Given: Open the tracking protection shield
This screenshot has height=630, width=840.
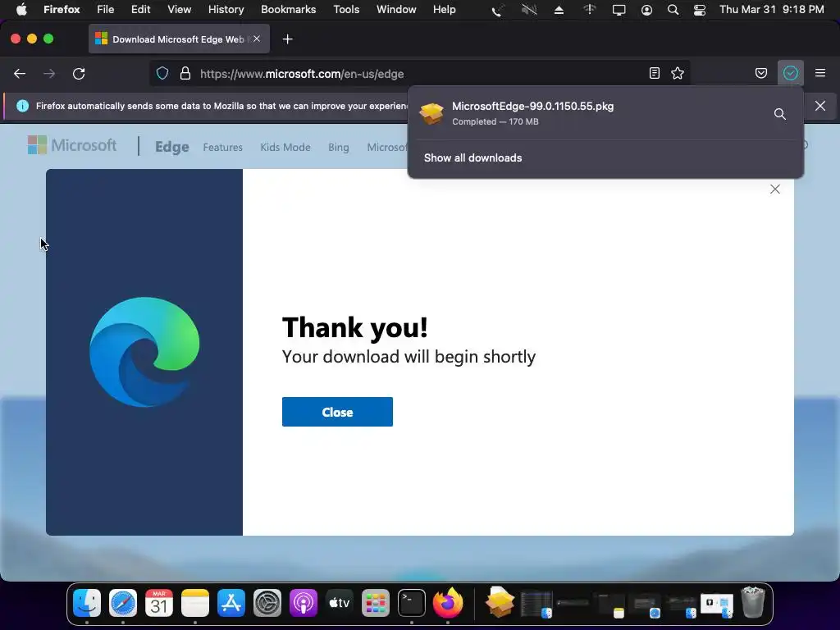Looking at the screenshot, I should pyautogui.click(x=162, y=73).
